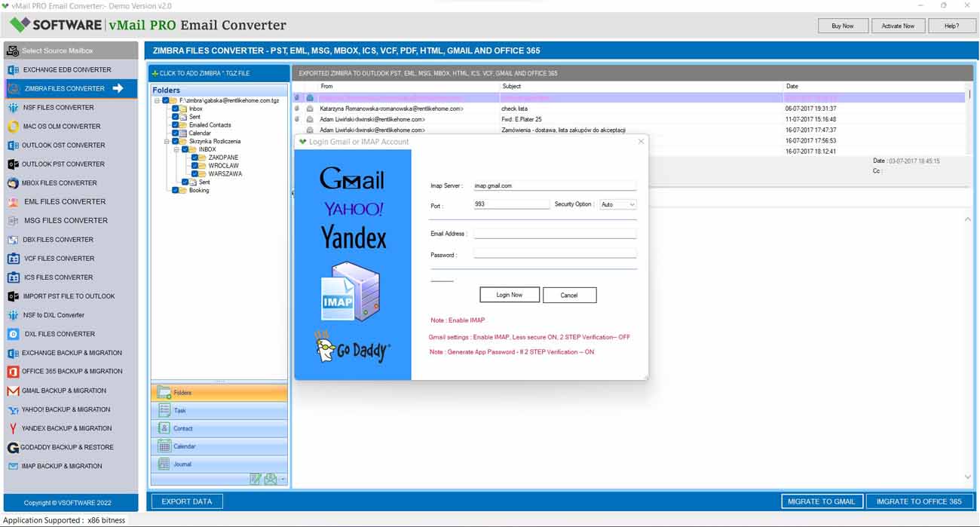The width and height of the screenshot is (980, 527).
Task: Collapse Skrzynka Rozliczenia tree node
Action: coord(167,141)
